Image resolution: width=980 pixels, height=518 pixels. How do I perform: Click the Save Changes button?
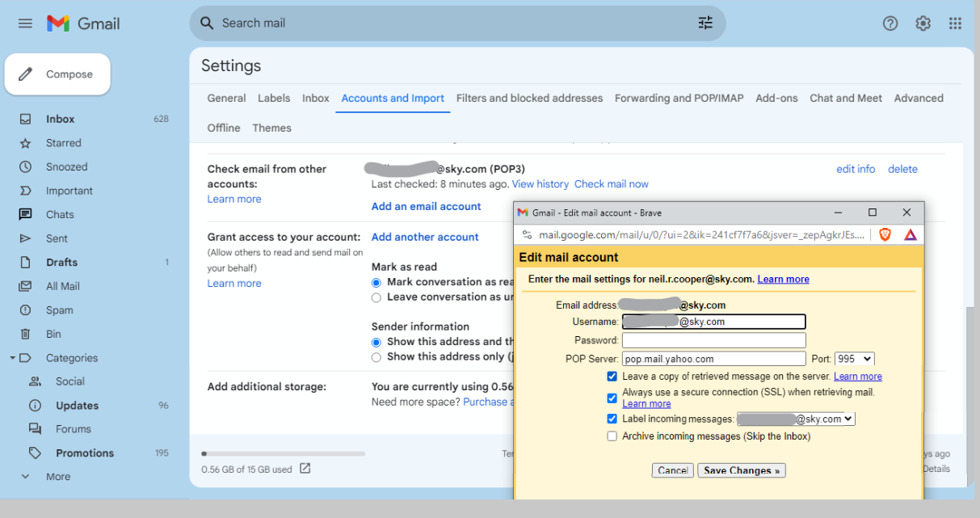(741, 470)
